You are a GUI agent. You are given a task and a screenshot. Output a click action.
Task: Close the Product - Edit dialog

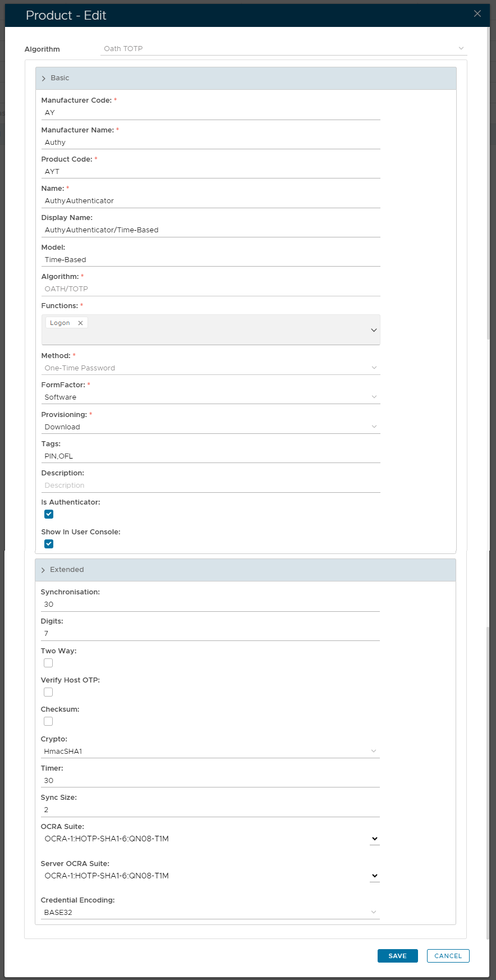pos(477,13)
